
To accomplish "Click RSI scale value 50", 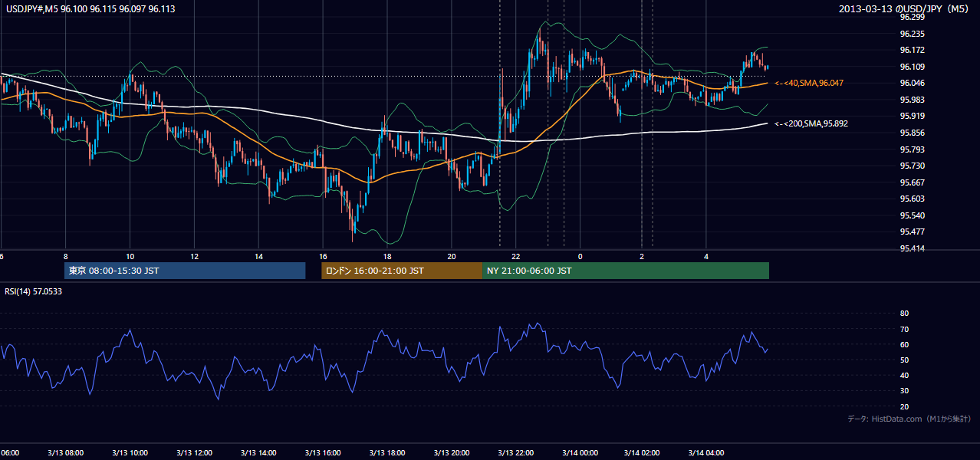I will (x=904, y=360).
